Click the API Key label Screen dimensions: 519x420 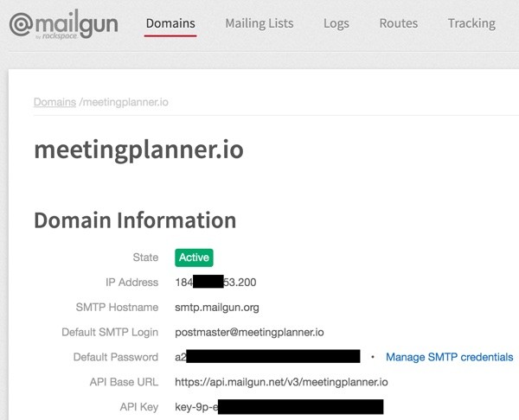pos(139,407)
